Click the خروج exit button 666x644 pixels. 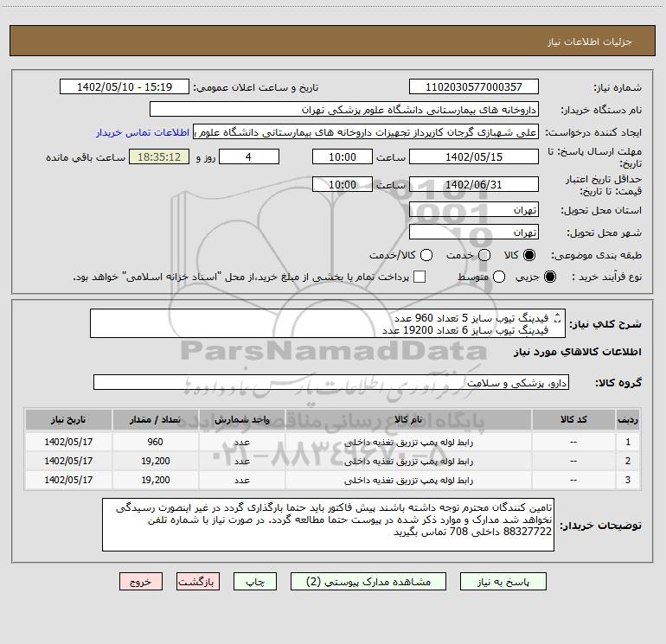141,582
